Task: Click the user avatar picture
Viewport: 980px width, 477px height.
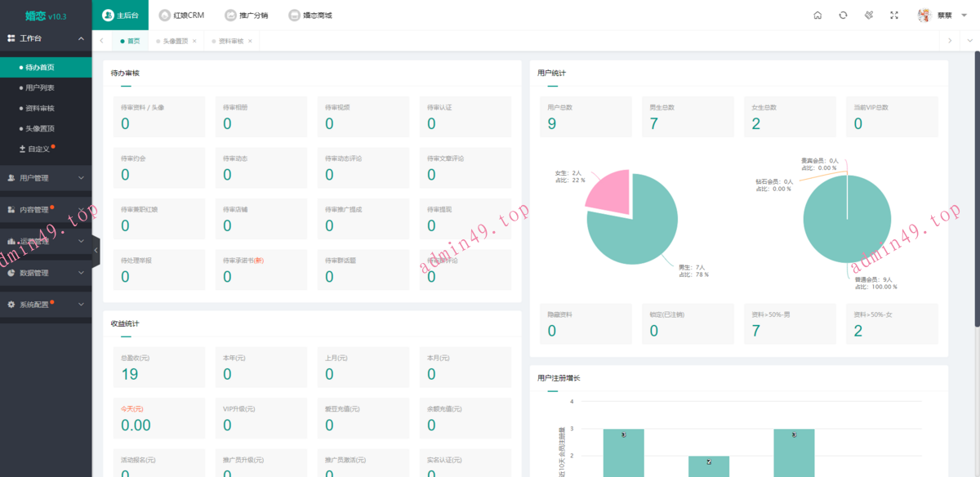Action: pyautogui.click(x=924, y=16)
